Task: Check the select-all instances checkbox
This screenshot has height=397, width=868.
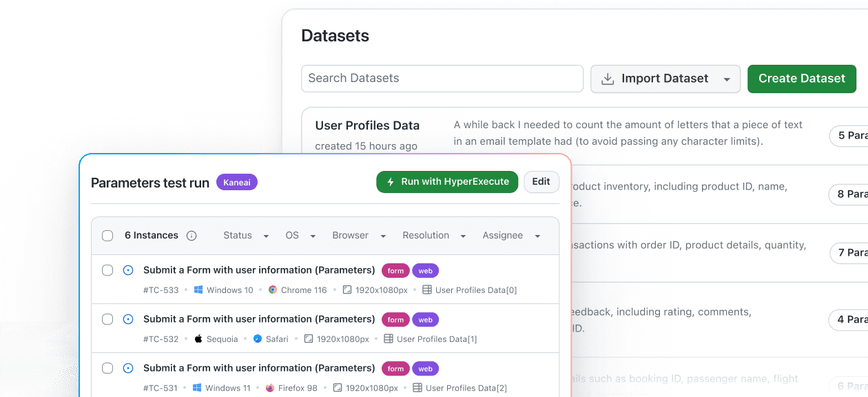Action: tap(107, 235)
